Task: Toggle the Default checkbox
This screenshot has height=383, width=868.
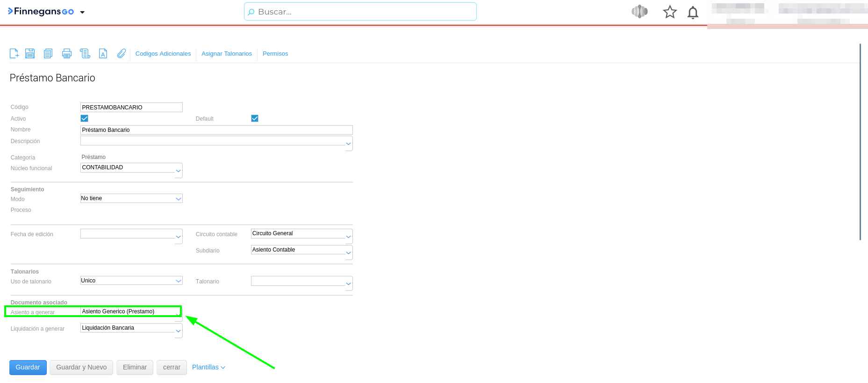Action: click(x=255, y=118)
